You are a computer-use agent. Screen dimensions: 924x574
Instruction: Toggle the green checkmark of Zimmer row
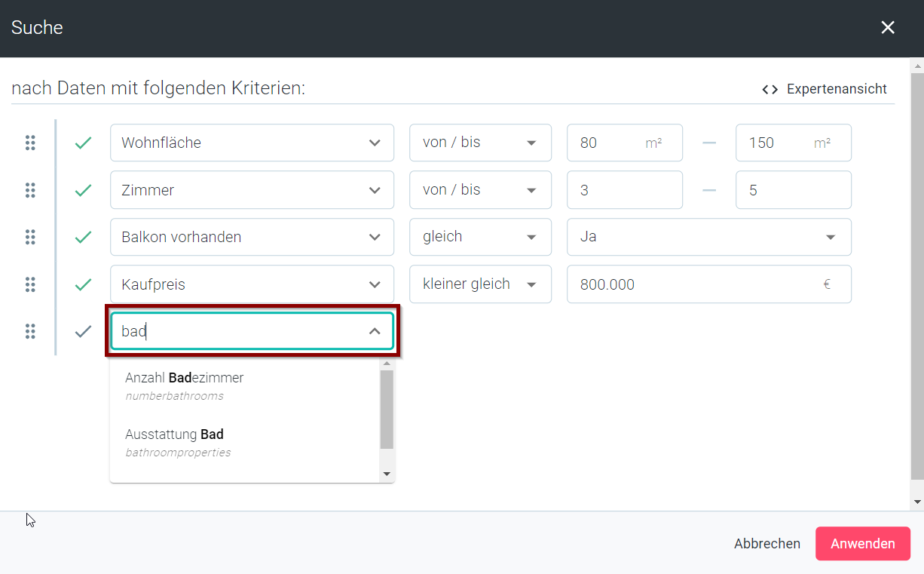83,190
